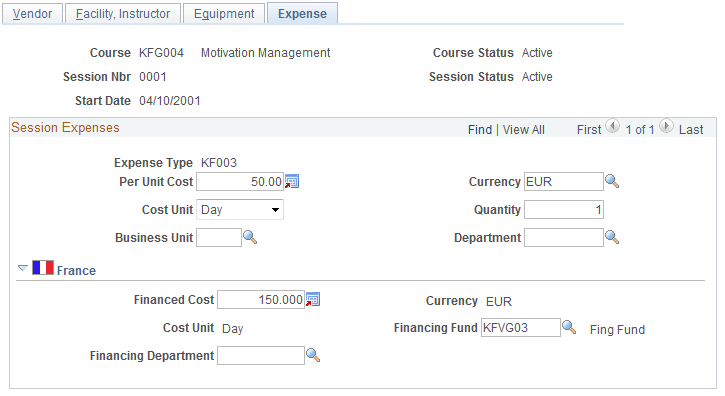725x396 pixels.
Task: Select the Expense tab
Action: pyautogui.click(x=302, y=14)
